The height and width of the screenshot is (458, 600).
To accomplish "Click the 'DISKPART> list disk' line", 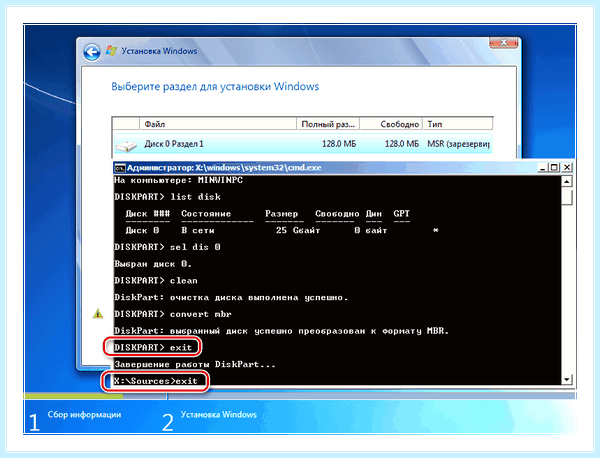I will click(167, 197).
